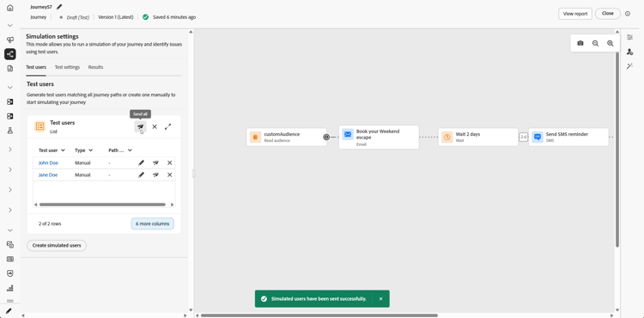Select the Wait 2 days node
The image size is (644, 318).
click(478, 137)
